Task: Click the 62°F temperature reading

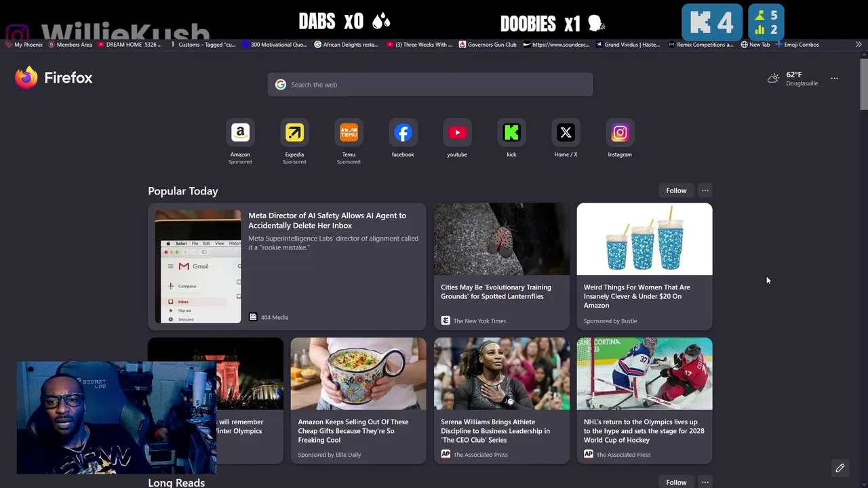Action: (794, 75)
